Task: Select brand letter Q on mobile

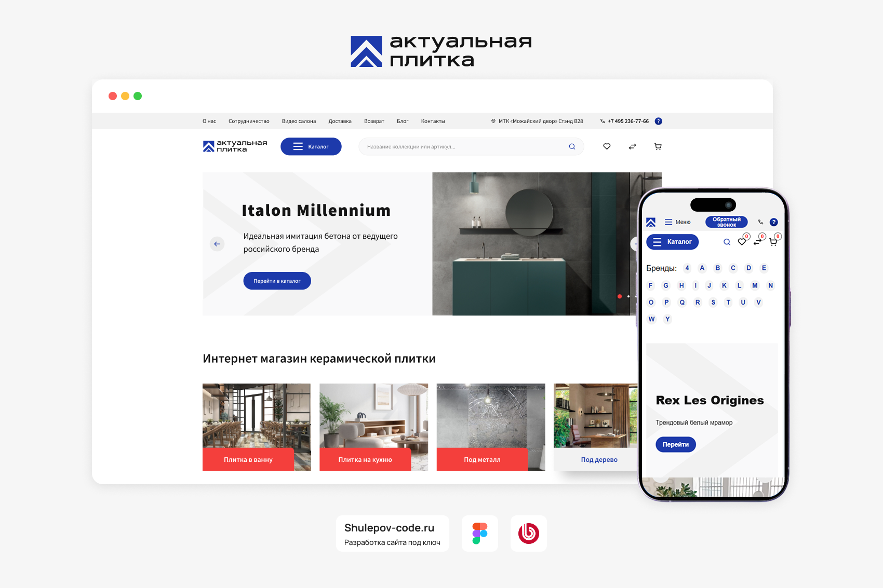Action: tap(682, 303)
